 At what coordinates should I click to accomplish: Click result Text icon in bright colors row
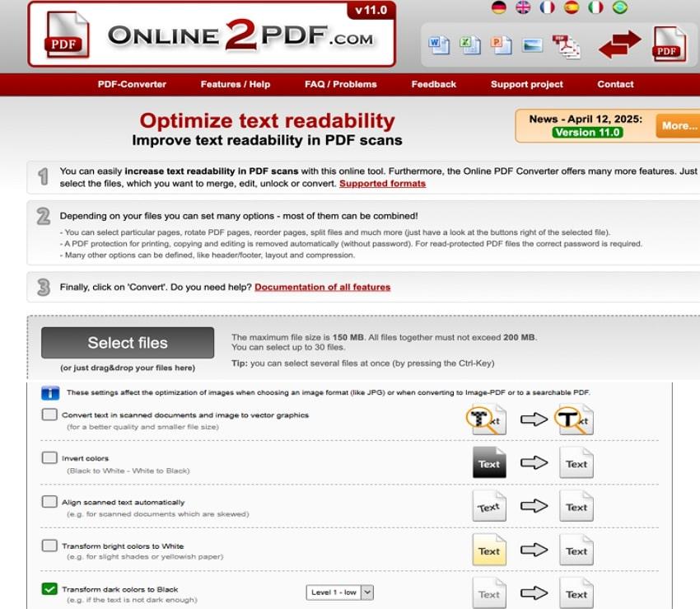tap(576, 550)
